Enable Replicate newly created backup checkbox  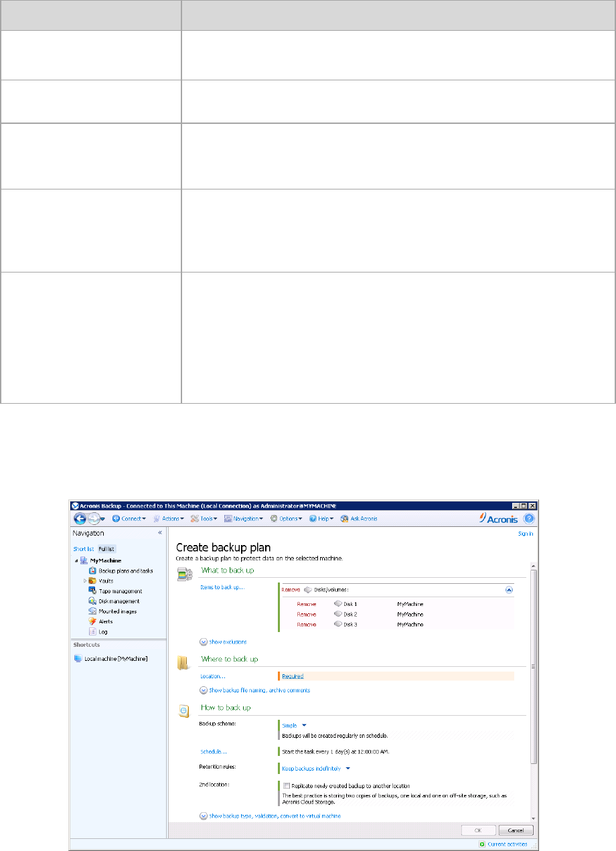286,785
